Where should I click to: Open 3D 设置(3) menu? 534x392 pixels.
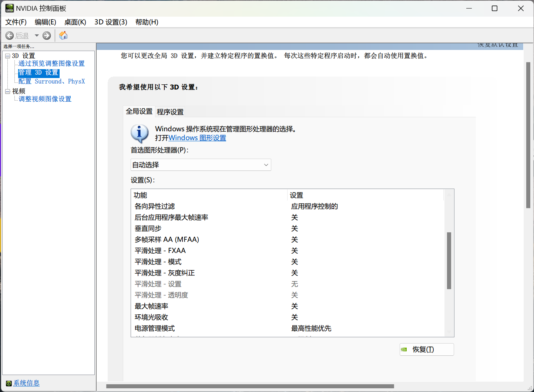click(111, 22)
